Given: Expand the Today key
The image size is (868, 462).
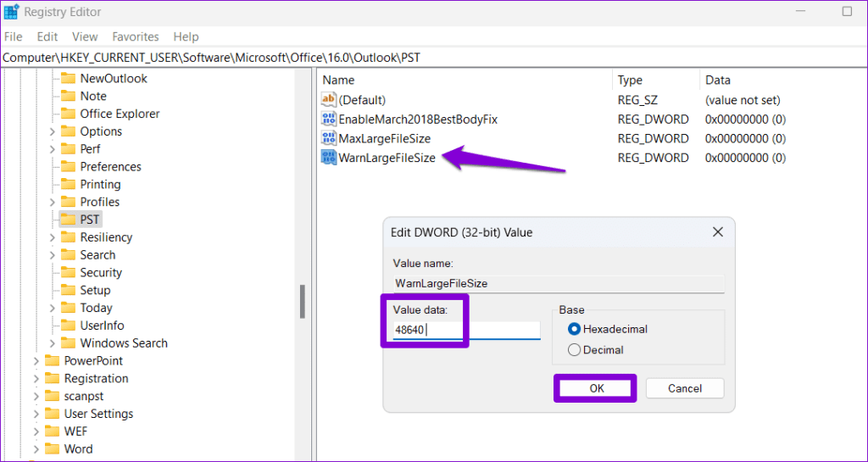Looking at the screenshot, I should click(x=52, y=309).
